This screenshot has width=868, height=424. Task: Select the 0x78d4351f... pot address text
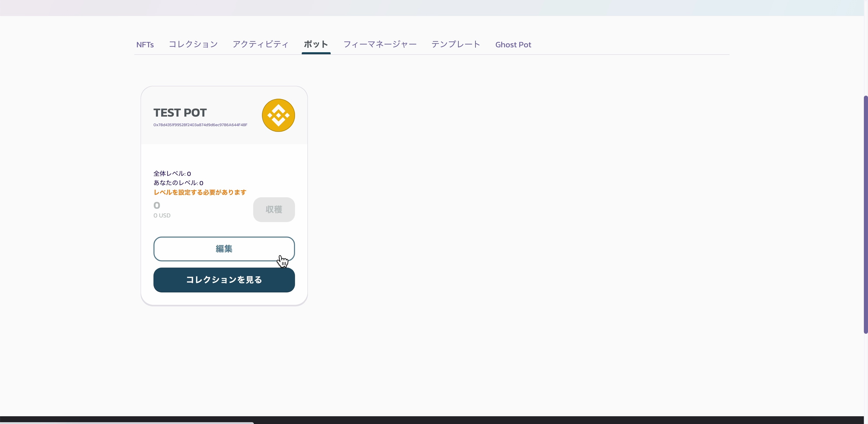coord(200,125)
